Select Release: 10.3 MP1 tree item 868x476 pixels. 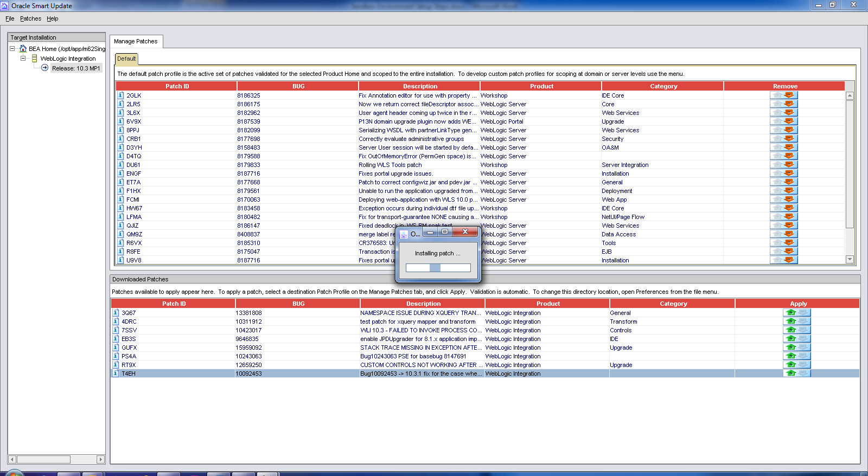tap(76, 68)
